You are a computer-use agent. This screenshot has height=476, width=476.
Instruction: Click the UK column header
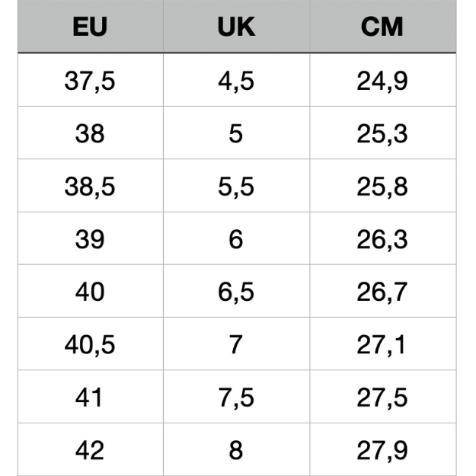click(x=236, y=27)
